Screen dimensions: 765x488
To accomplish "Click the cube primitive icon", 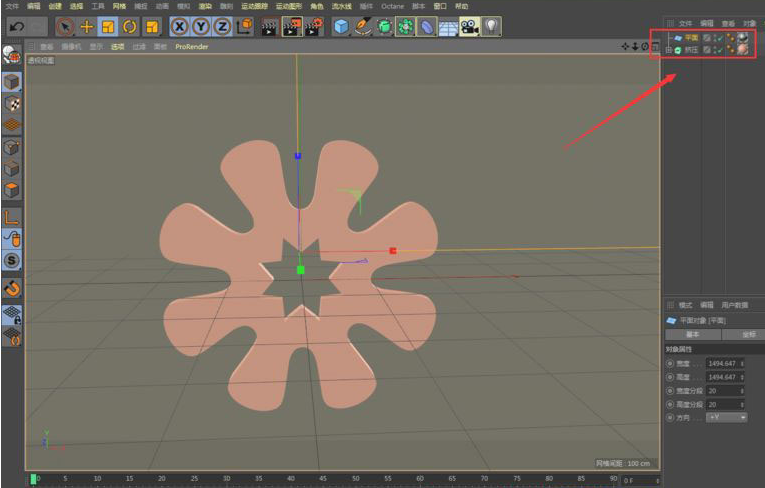I will (x=341, y=27).
